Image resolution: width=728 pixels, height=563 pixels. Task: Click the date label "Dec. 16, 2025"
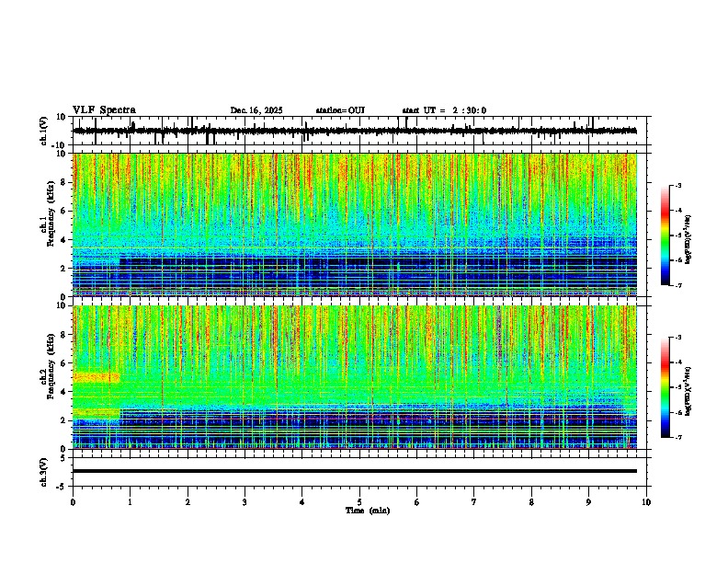coord(256,110)
